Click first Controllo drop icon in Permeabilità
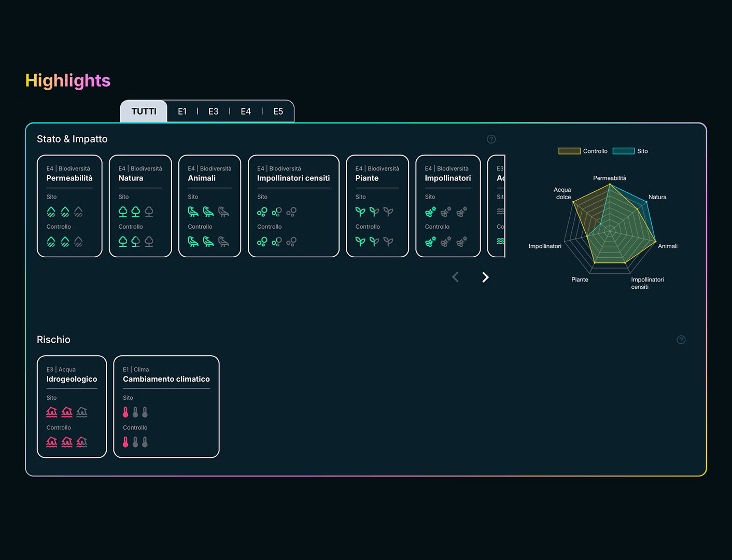This screenshot has height=560, width=732. click(x=51, y=242)
